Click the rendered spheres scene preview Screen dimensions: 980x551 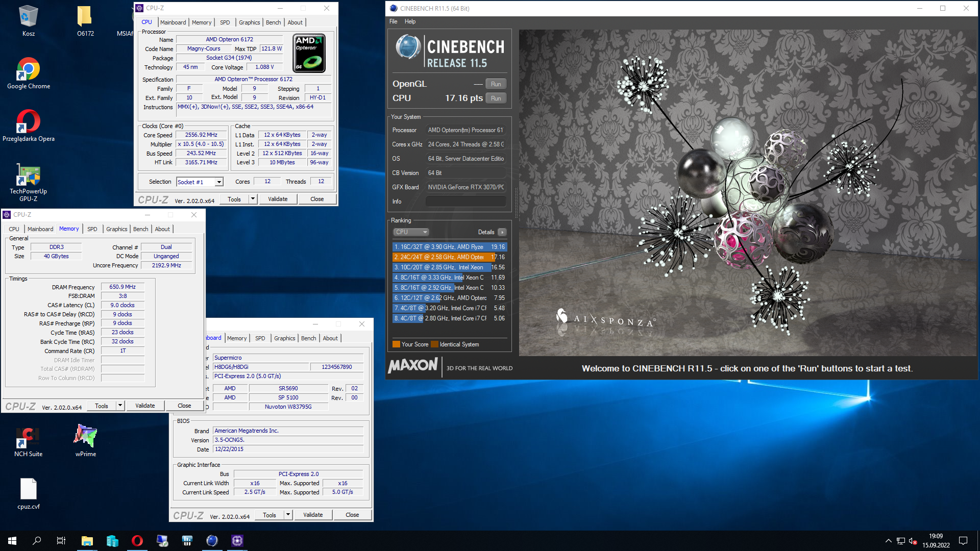(748, 193)
